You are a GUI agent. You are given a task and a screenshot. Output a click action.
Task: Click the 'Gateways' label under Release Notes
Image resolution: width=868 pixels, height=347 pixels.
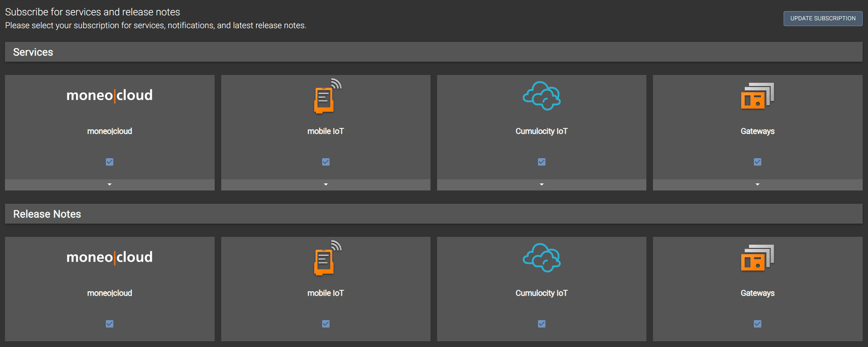758,293
